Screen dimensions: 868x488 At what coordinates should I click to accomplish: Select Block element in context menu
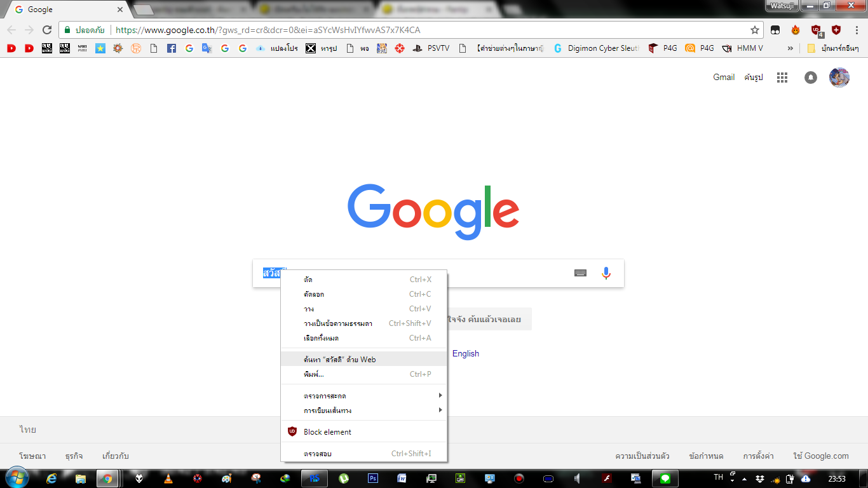pyautogui.click(x=364, y=432)
